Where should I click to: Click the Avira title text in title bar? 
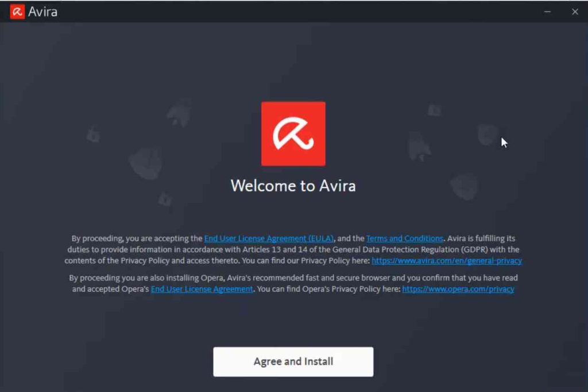(42, 12)
